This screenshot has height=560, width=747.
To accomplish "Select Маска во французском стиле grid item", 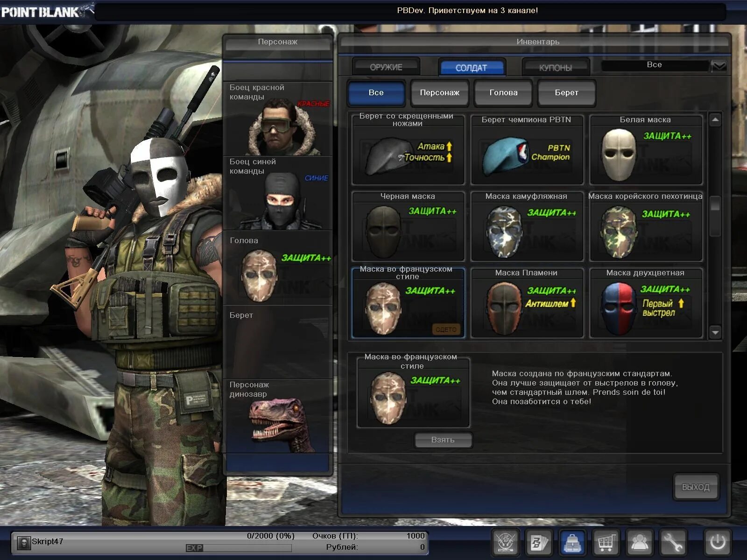I will tap(408, 302).
